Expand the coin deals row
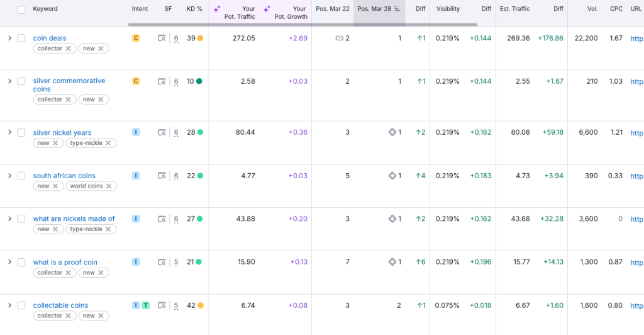This screenshot has height=335, width=644. 9,38
